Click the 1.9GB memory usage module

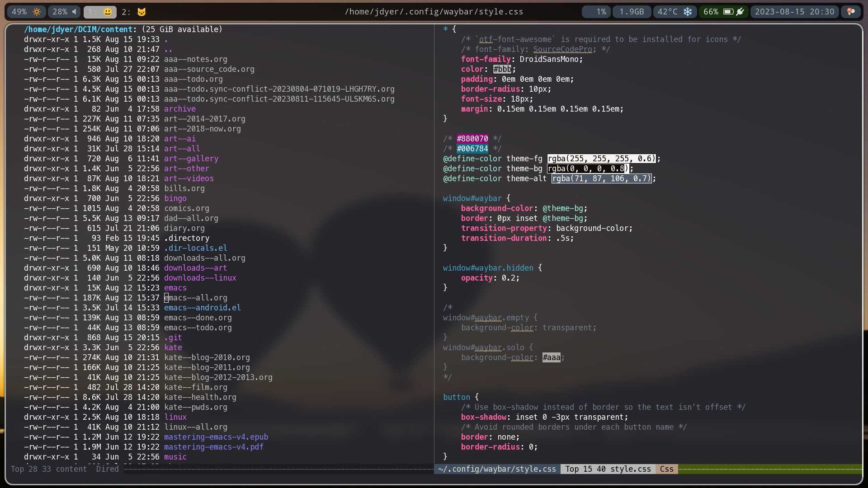631,12
